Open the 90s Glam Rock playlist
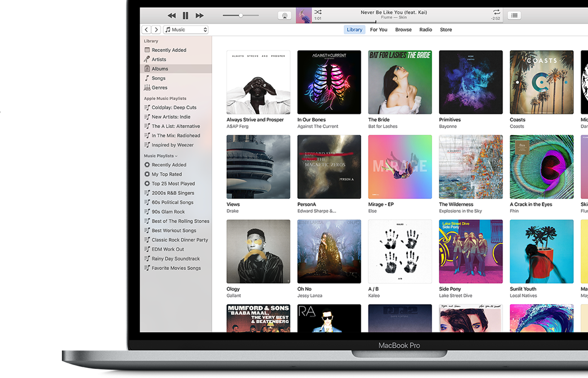 pos(176,212)
